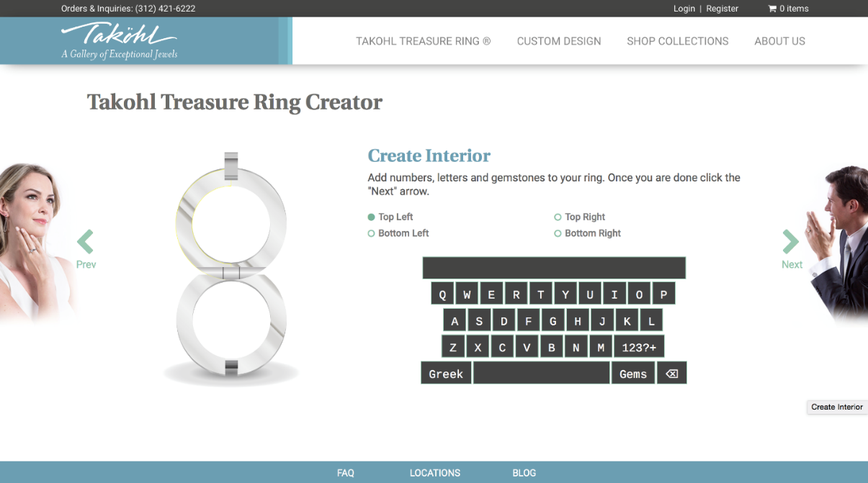Tap the Y key on the keyboard

[x=565, y=294]
